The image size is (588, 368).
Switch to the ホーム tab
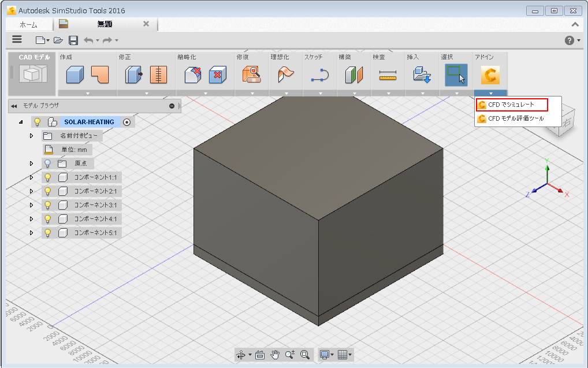pyautogui.click(x=28, y=24)
